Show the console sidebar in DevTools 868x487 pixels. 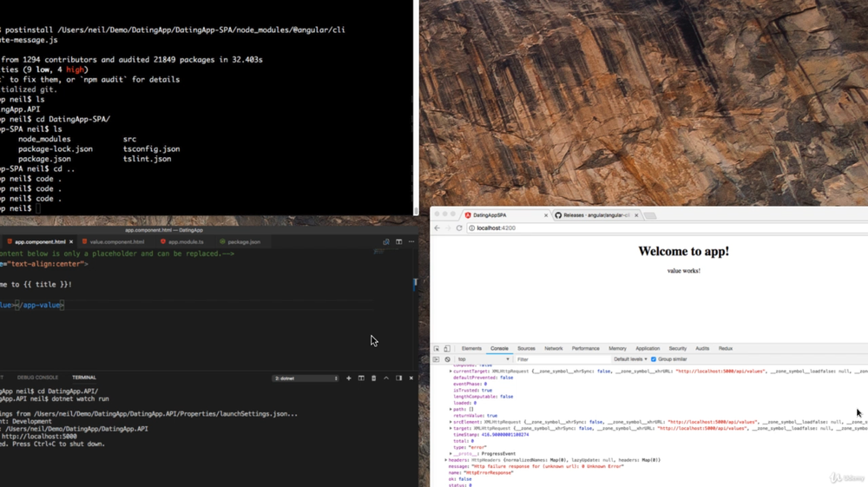coord(437,359)
